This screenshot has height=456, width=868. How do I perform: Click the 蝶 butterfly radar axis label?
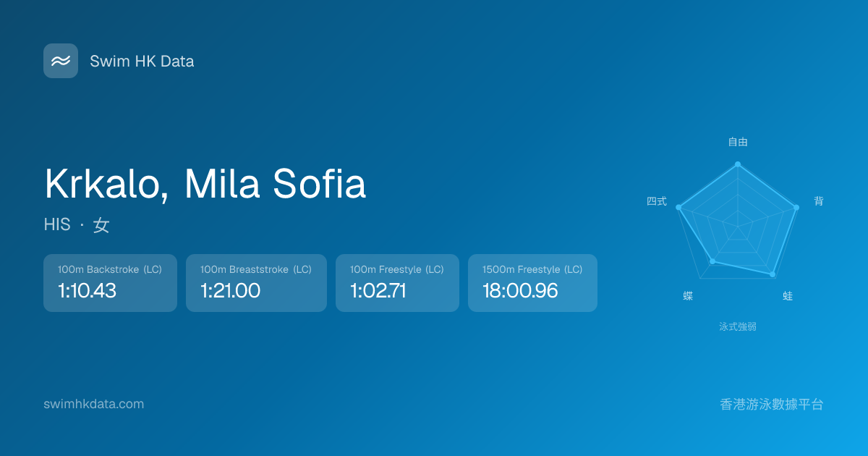pos(688,296)
